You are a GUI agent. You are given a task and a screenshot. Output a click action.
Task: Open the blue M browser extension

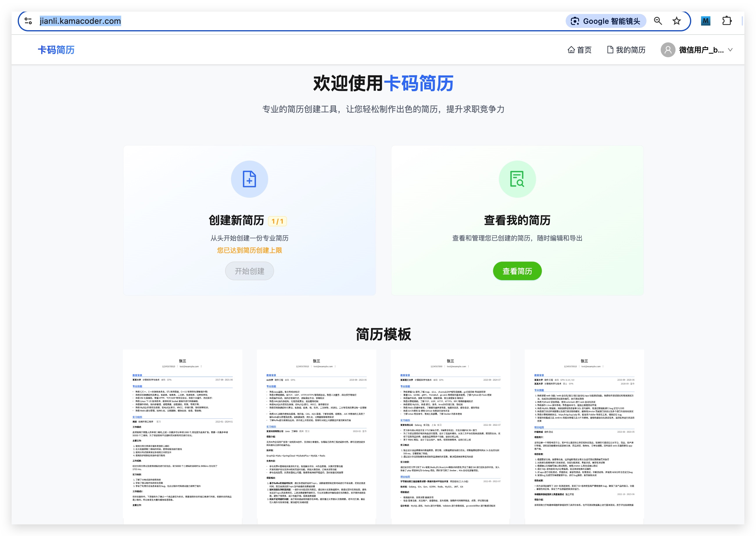click(705, 21)
